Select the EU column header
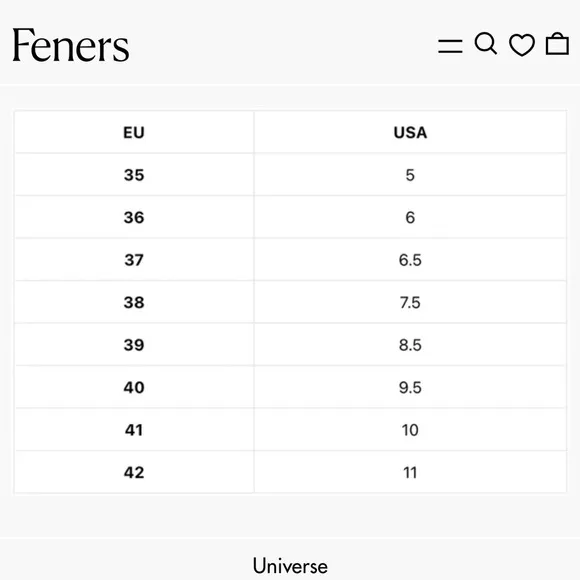 [x=134, y=132]
